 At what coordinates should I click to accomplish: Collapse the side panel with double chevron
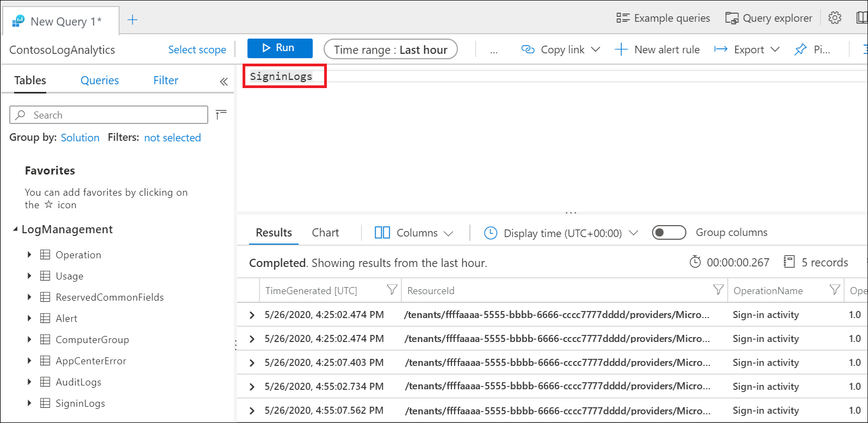click(224, 82)
